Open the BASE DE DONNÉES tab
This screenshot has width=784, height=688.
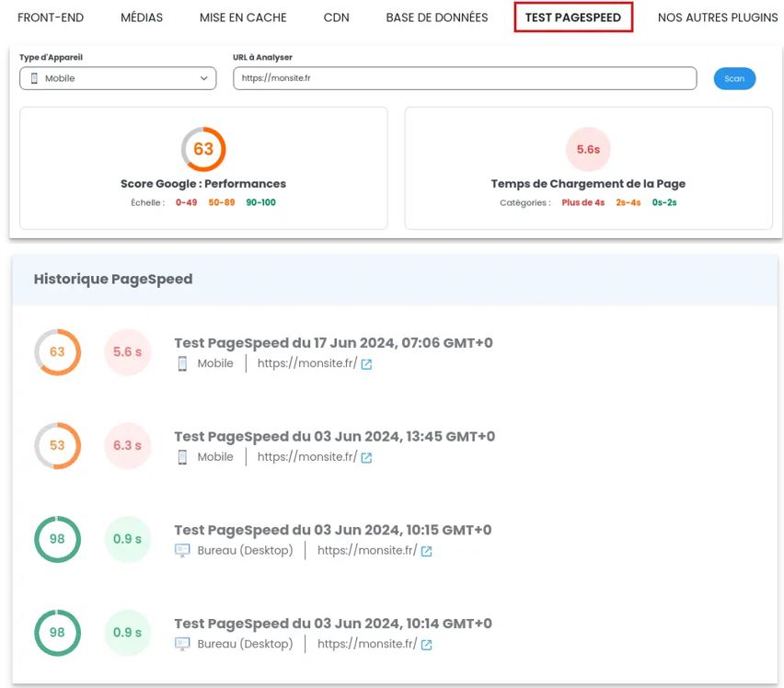tap(437, 17)
